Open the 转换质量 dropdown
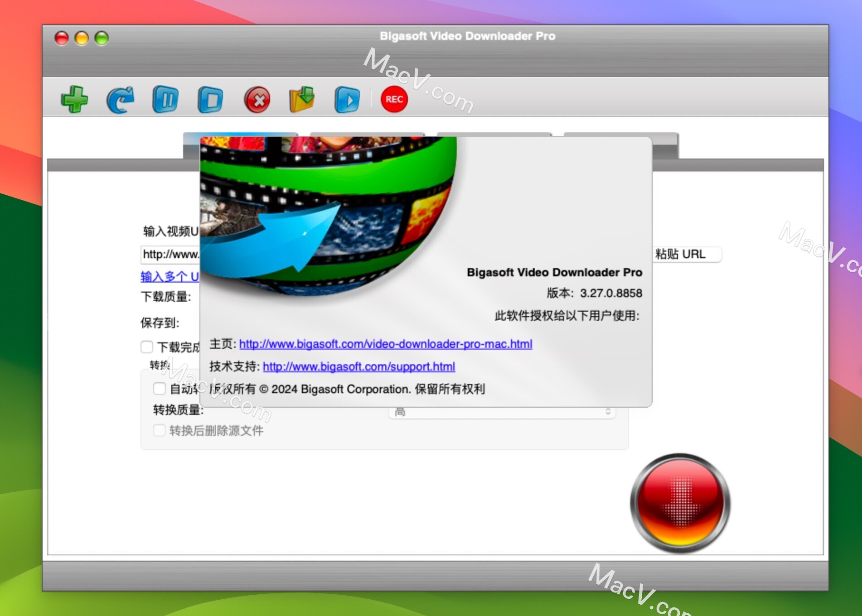 pos(502,412)
